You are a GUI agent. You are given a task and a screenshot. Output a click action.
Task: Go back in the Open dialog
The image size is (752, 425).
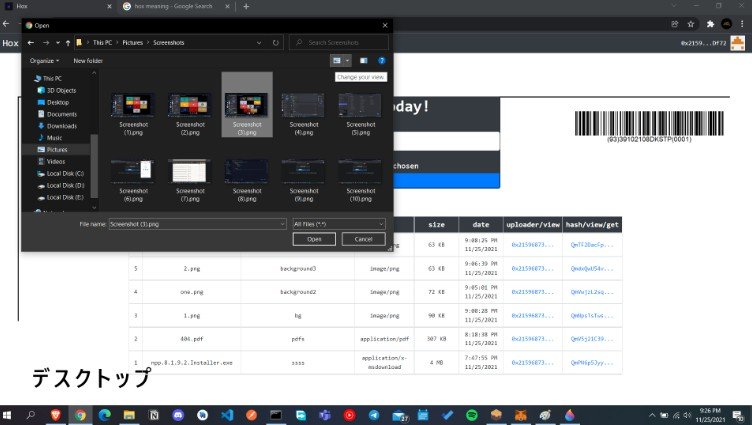pyautogui.click(x=31, y=43)
